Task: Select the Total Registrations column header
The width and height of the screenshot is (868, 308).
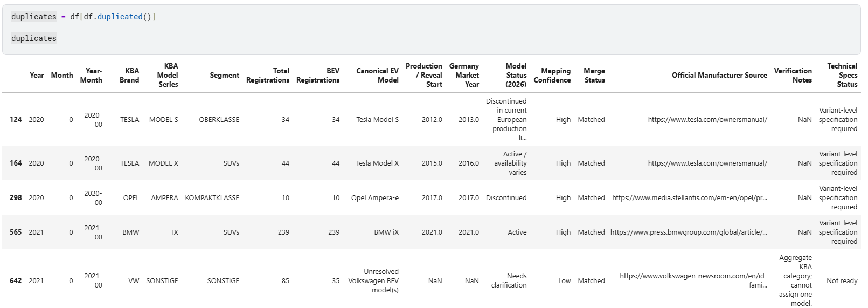Action: (268, 76)
